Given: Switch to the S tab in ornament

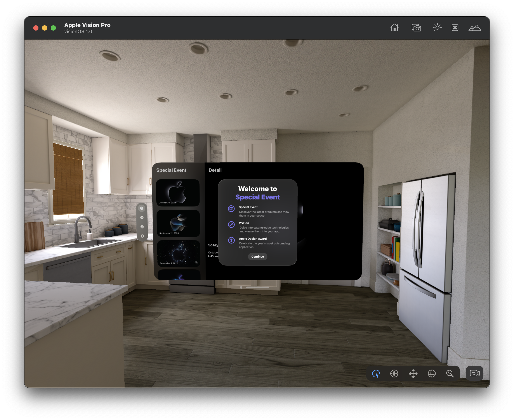Looking at the screenshot, I should point(142,208).
